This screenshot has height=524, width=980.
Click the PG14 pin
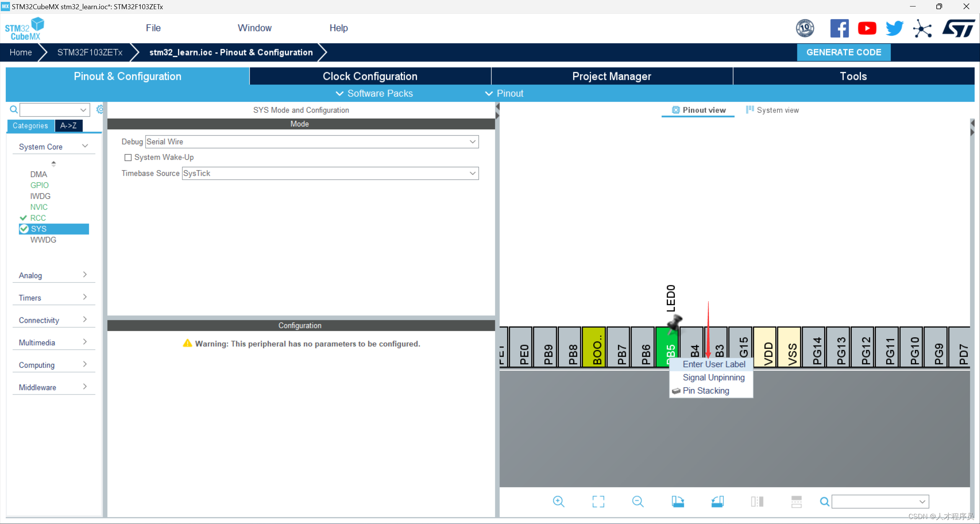(x=814, y=347)
